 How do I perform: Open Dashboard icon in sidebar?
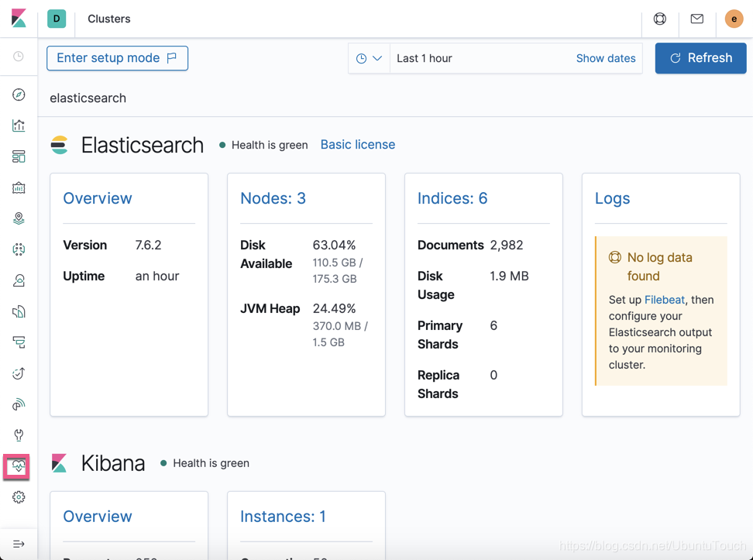pos(19,156)
